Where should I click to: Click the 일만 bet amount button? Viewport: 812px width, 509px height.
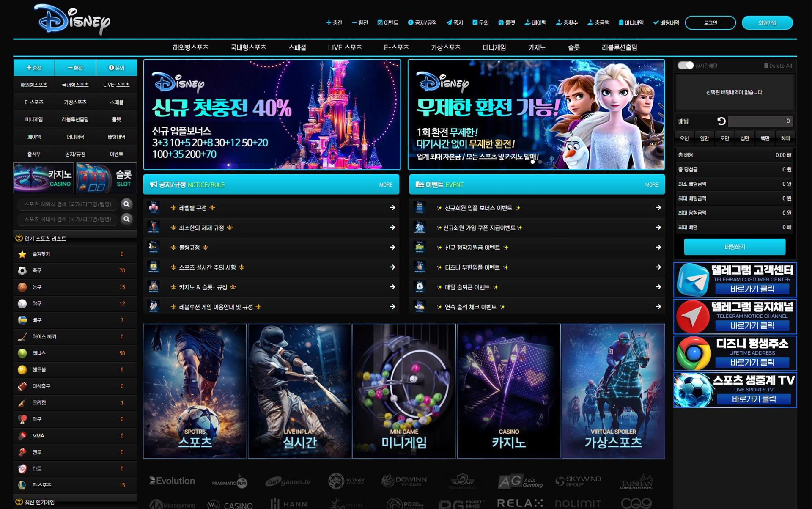pyautogui.click(x=704, y=138)
